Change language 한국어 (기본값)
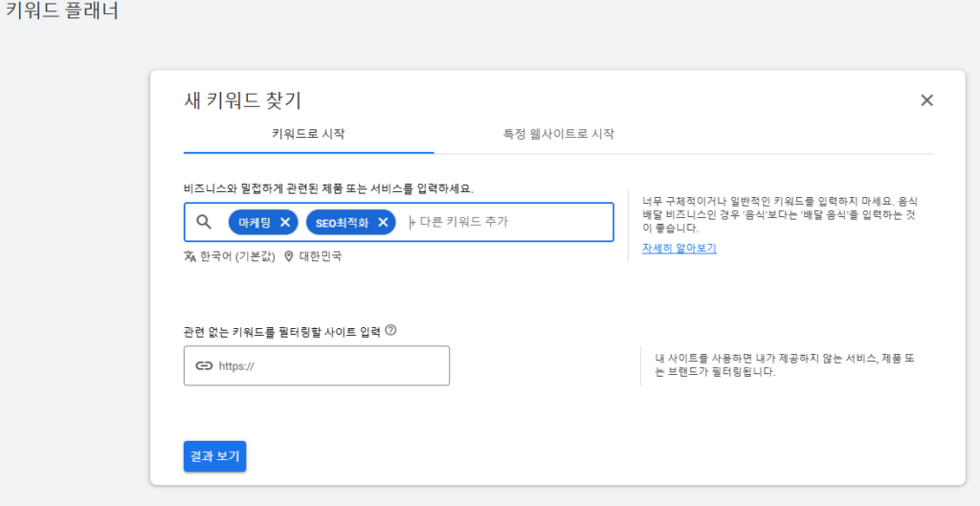Image resolution: width=980 pixels, height=506 pixels. (237, 256)
